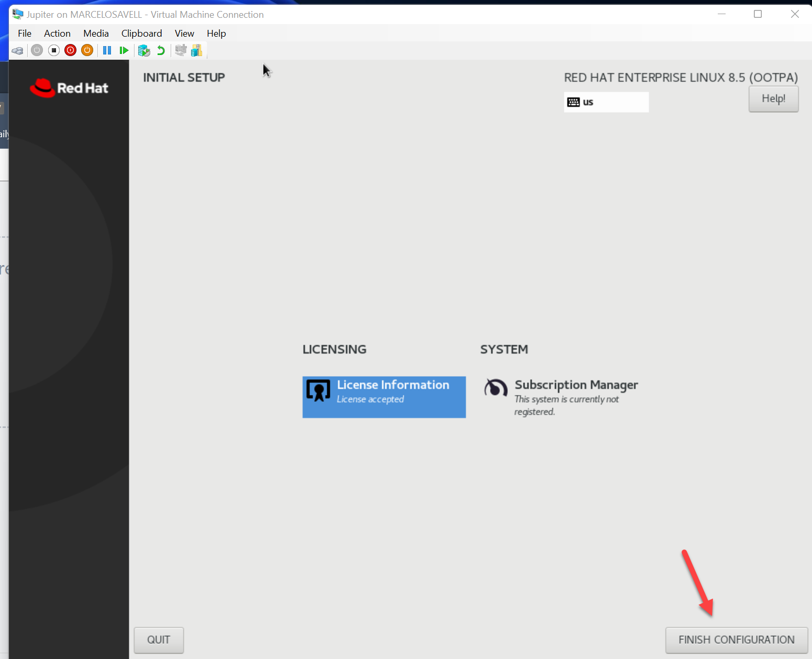Send Ctrl+Alt+Delete using the toolbar icon
Viewport: 812px width, 659px height.
[17, 50]
